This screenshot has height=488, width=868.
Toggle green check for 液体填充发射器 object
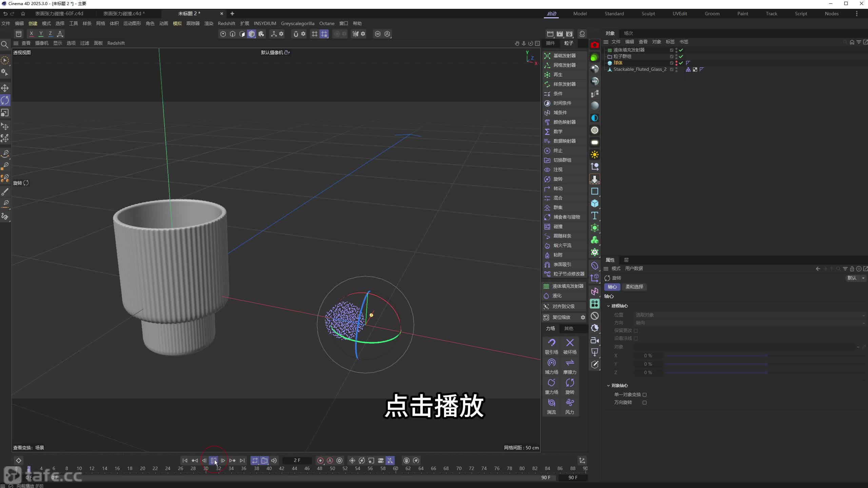coord(681,50)
